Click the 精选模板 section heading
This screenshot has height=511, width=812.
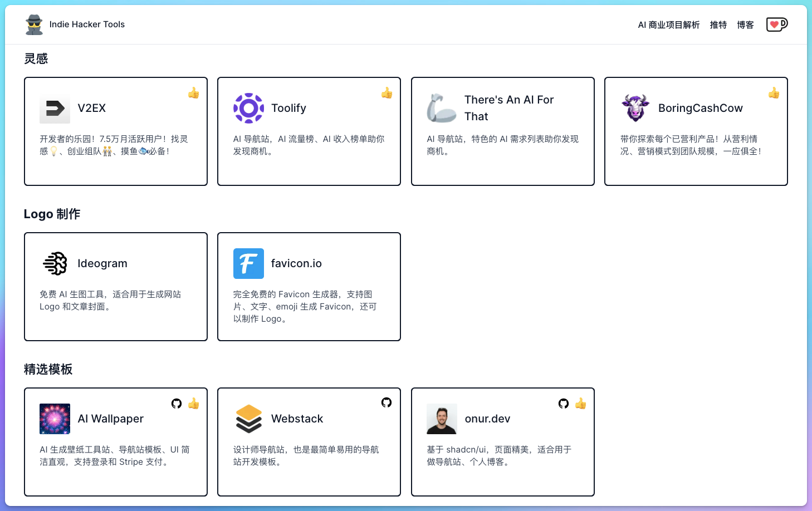click(48, 369)
